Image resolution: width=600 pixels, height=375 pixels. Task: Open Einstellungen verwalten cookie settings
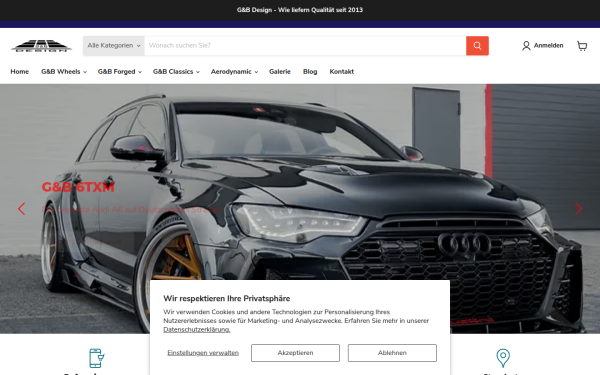203,353
